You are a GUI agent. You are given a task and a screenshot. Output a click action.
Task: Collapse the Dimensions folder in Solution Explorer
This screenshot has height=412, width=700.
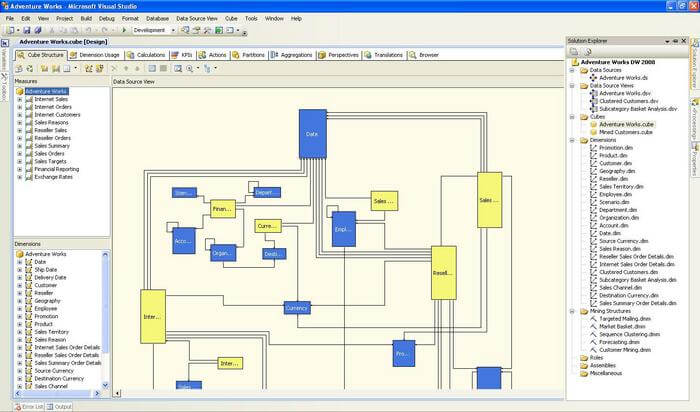[572, 140]
